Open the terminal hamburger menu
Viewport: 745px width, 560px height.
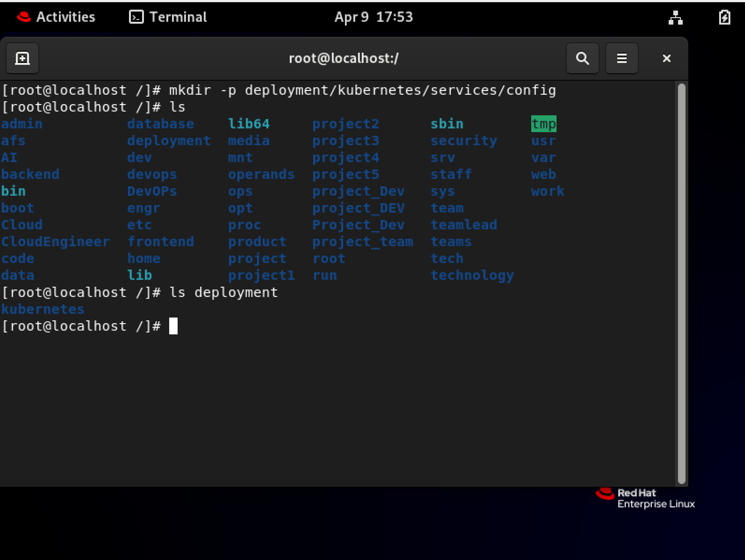click(x=621, y=58)
